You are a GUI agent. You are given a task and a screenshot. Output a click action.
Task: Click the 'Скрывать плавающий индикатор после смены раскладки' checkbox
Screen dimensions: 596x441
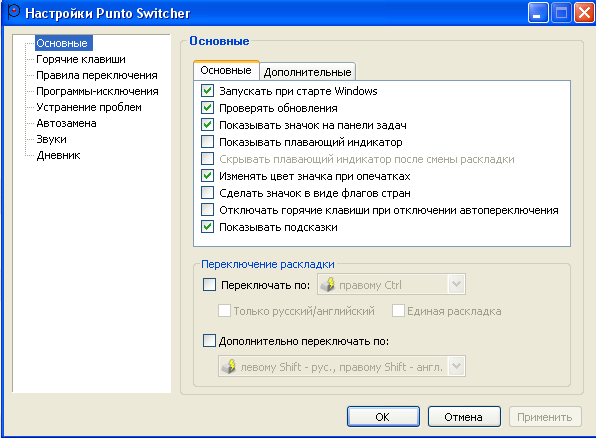click(207, 159)
